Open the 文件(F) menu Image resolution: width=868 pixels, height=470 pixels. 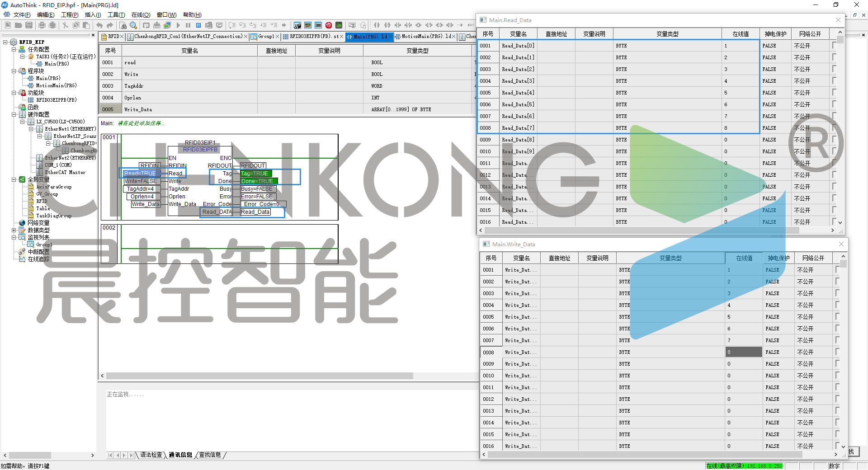[22, 15]
